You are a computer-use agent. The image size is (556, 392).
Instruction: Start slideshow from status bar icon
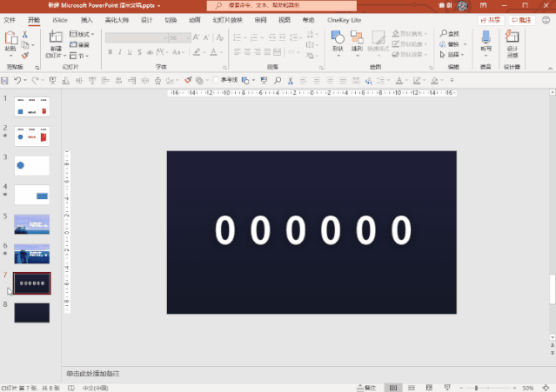click(447, 388)
